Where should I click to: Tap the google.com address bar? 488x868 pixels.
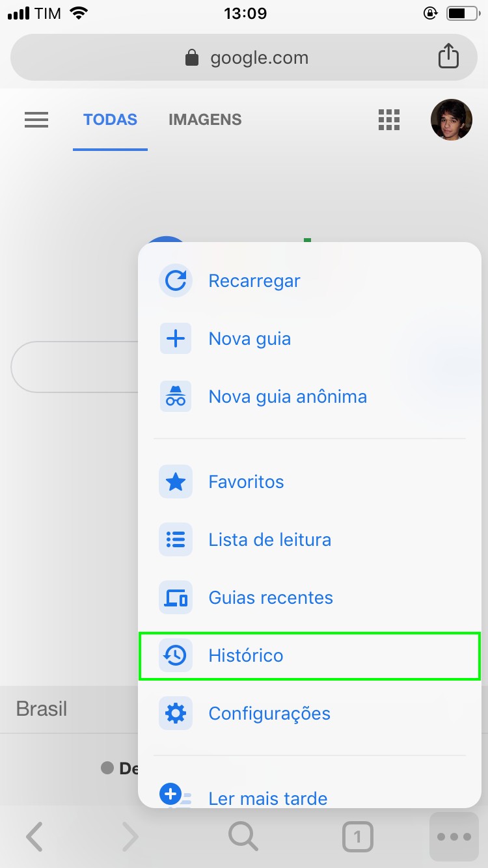pos(247,58)
